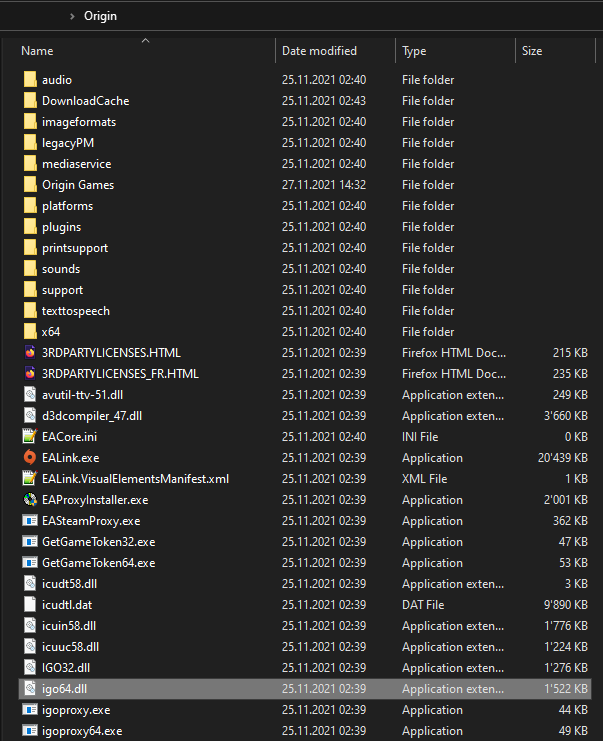Expand the breadcrumb chevron before Origin
Screen dimensions: 603x741
pyautogui.click(x=72, y=16)
